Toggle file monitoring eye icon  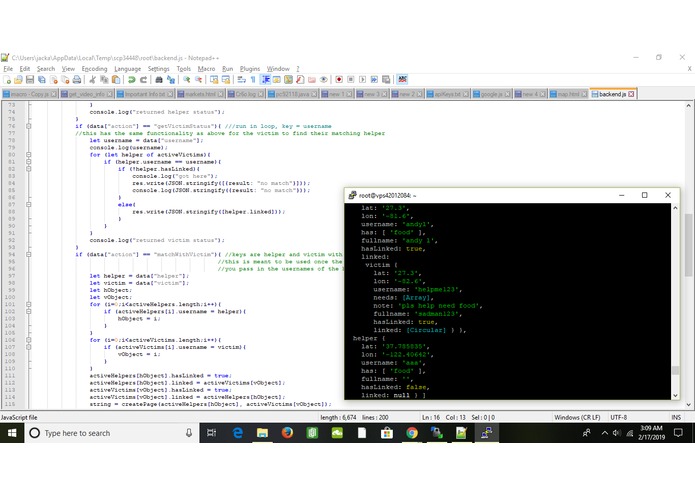click(324, 80)
